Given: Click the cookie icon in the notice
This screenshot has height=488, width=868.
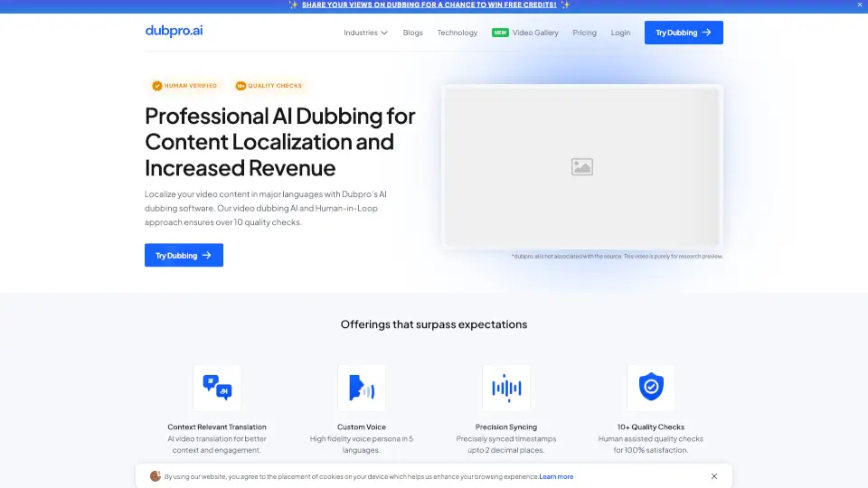Looking at the screenshot, I should click(156, 476).
